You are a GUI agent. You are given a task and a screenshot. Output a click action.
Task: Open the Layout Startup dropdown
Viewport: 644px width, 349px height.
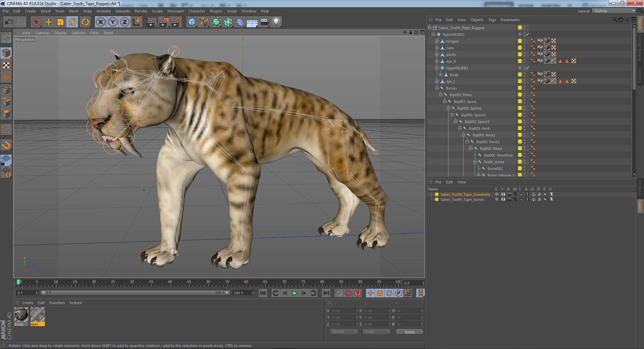click(x=614, y=11)
